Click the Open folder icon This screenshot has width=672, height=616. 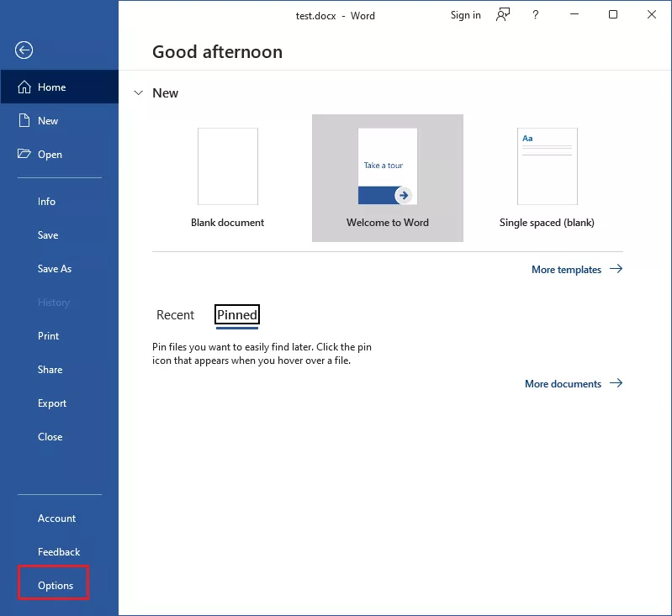24,155
